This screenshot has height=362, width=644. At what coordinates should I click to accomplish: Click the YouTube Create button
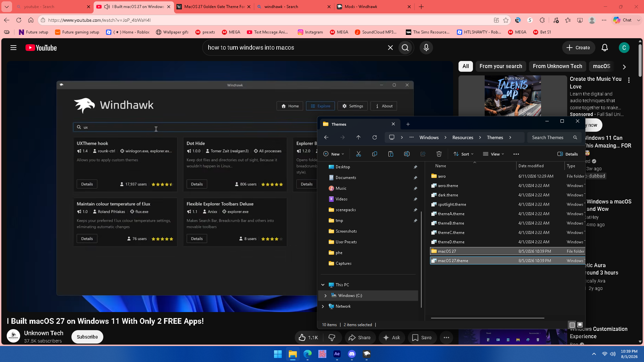pyautogui.click(x=578, y=48)
